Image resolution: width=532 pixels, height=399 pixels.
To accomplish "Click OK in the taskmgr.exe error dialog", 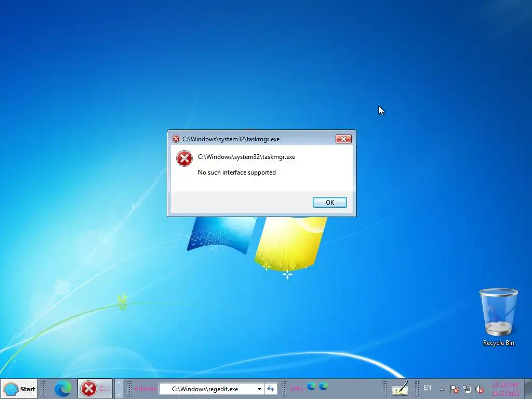I will click(x=329, y=202).
